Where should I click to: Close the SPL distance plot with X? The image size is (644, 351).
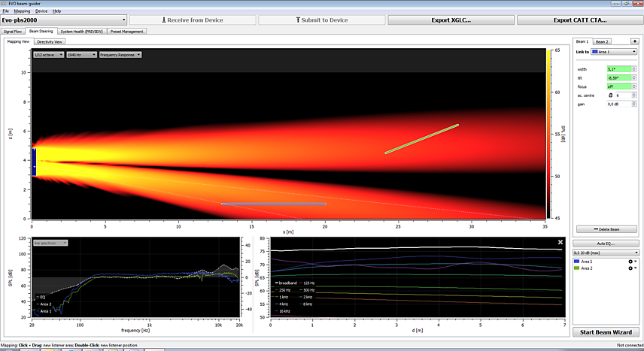click(560, 242)
